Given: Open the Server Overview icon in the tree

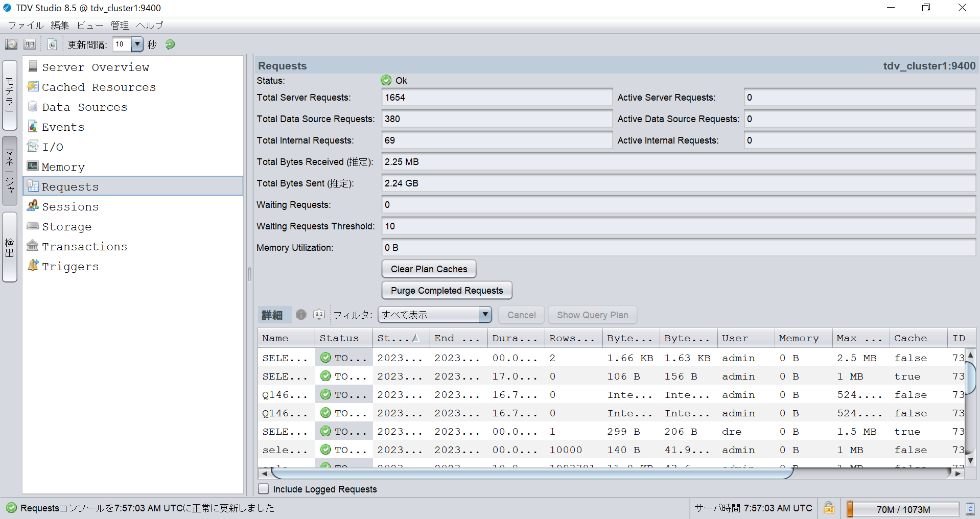Looking at the screenshot, I should pyautogui.click(x=33, y=66).
